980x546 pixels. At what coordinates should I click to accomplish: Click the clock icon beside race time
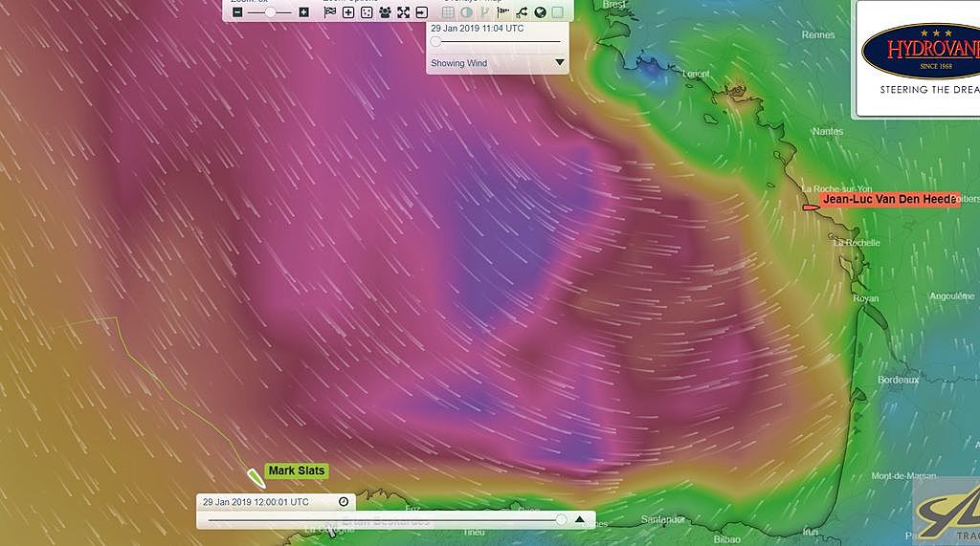pyautogui.click(x=344, y=502)
